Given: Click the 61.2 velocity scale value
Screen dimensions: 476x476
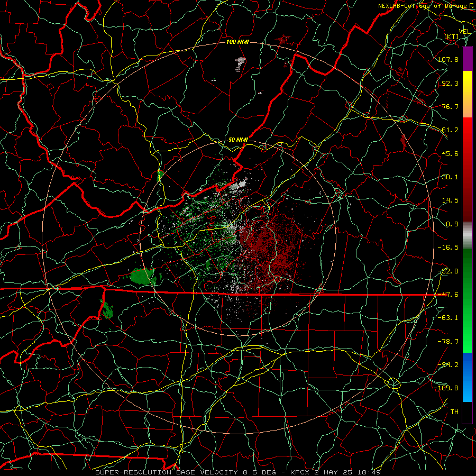Looking at the screenshot, I should tap(450, 130).
